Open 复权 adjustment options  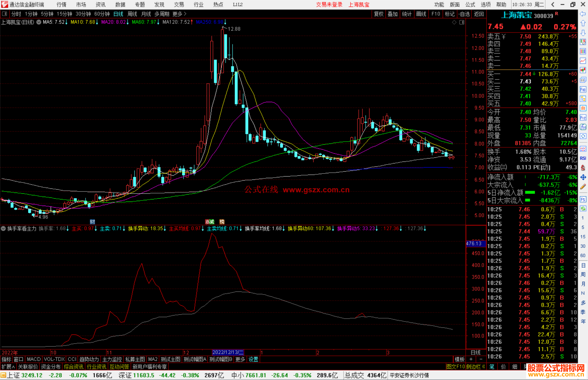[x=379, y=14]
